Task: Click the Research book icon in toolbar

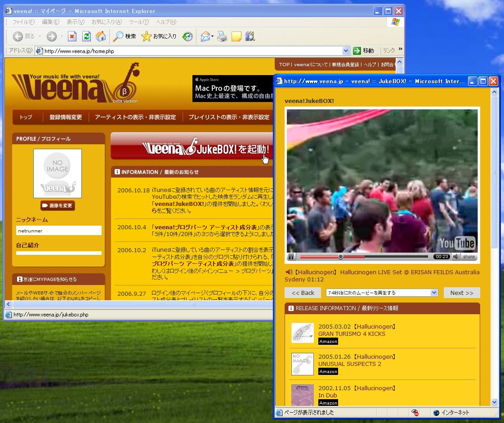Action: (250, 36)
